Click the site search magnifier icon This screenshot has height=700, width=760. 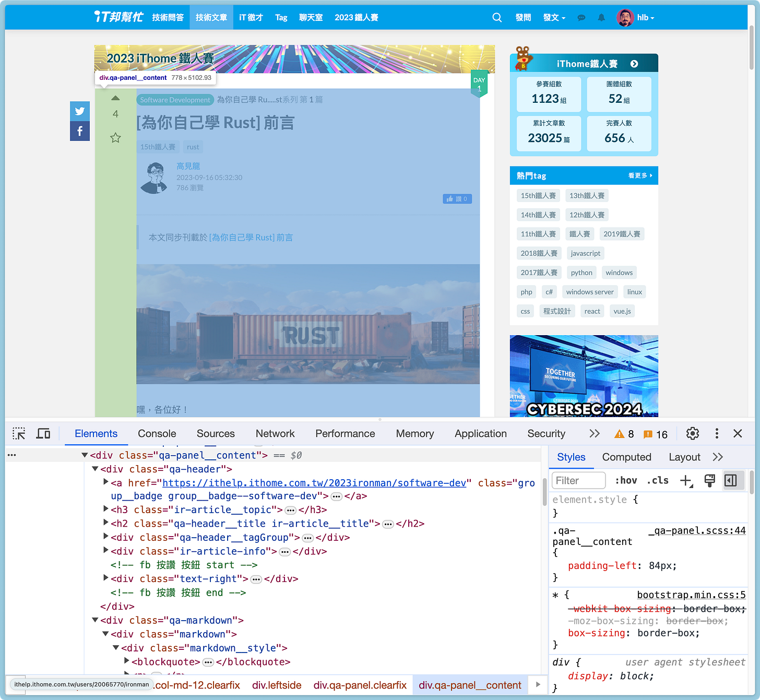pyautogui.click(x=497, y=17)
